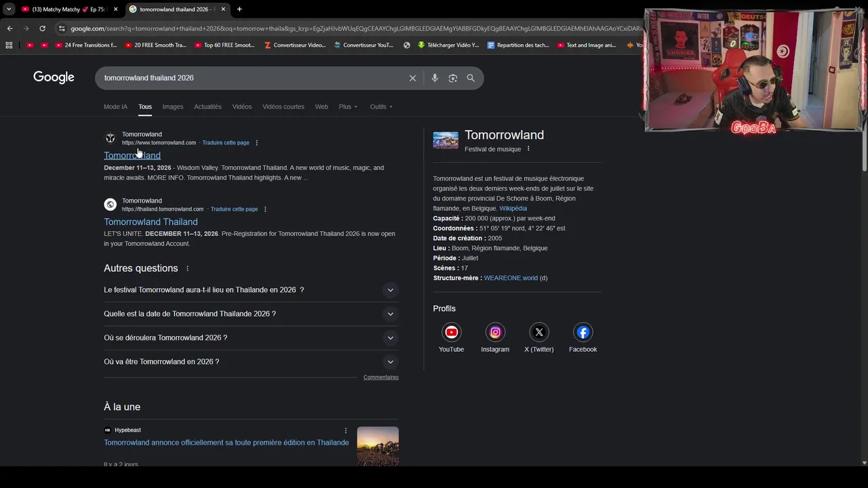Open the Convertisseur YouT... bookmark
Screen dimensions: 868x488
point(363,45)
